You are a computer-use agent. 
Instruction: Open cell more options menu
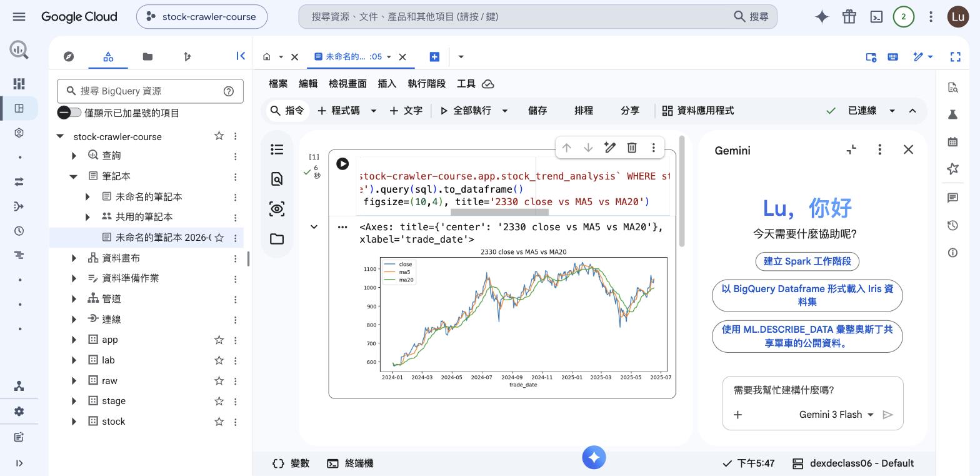(x=654, y=148)
